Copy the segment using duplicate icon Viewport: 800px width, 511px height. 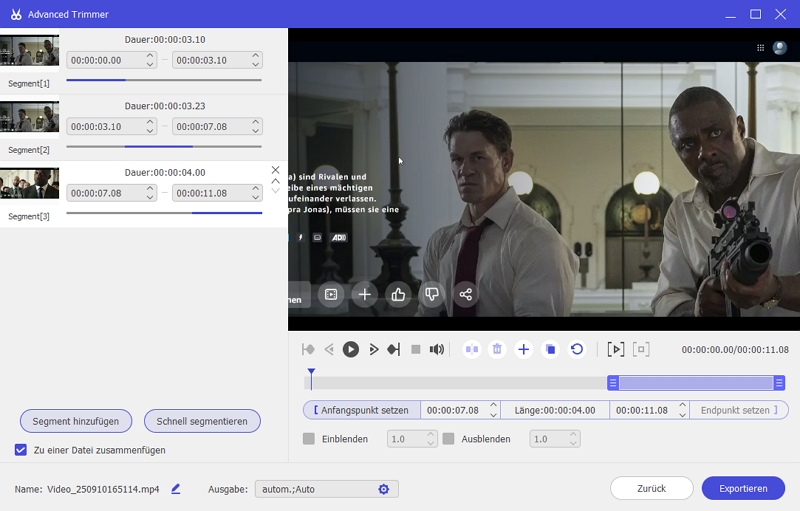(550, 349)
